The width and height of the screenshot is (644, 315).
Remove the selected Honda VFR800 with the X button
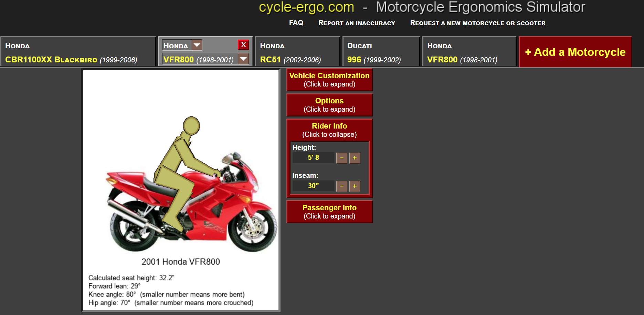[243, 45]
